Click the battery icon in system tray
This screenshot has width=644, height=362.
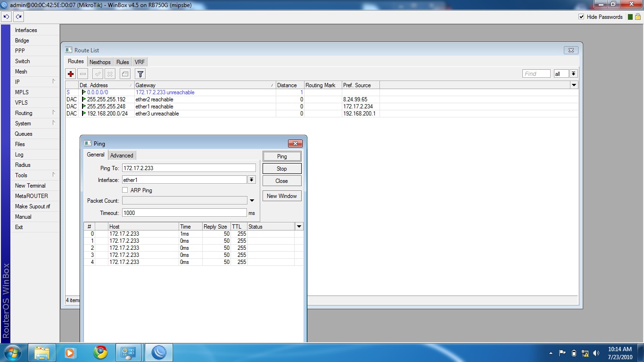[x=574, y=353]
